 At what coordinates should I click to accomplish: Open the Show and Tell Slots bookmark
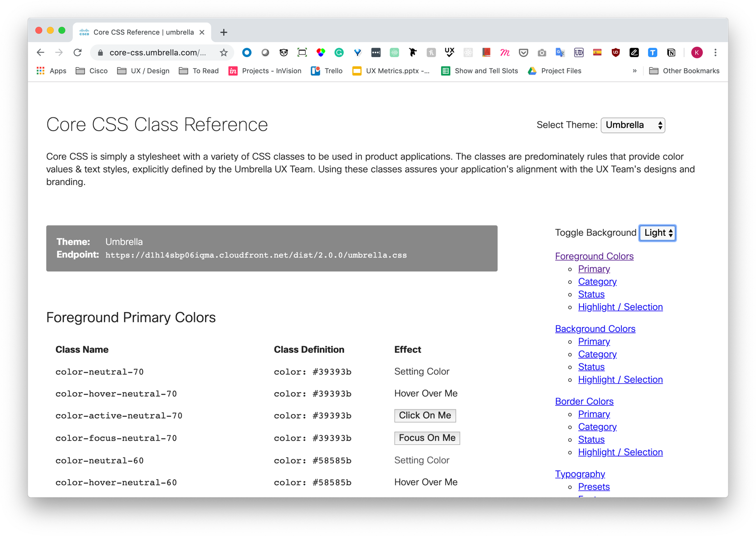pyautogui.click(x=480, y=71)
